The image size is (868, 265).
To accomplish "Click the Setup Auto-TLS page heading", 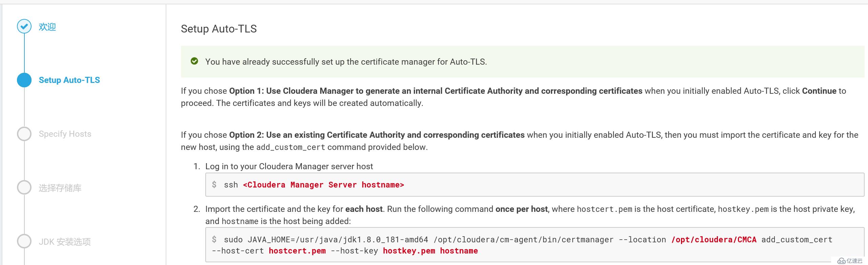I will (219, 29).
